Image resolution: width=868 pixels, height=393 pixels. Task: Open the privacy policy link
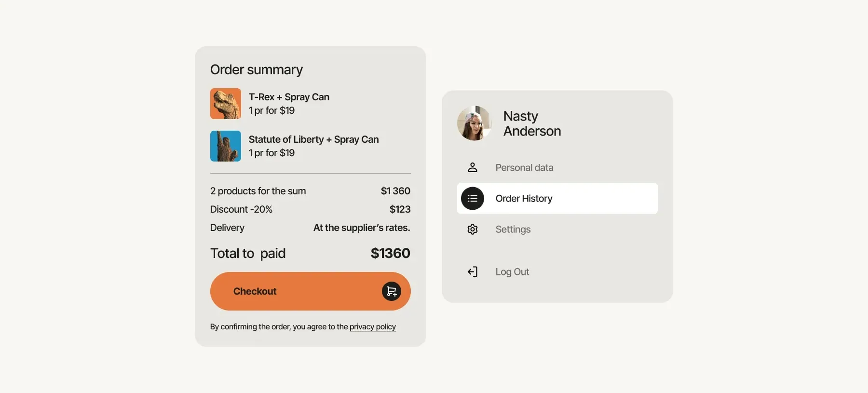click(x=373, y=327)
